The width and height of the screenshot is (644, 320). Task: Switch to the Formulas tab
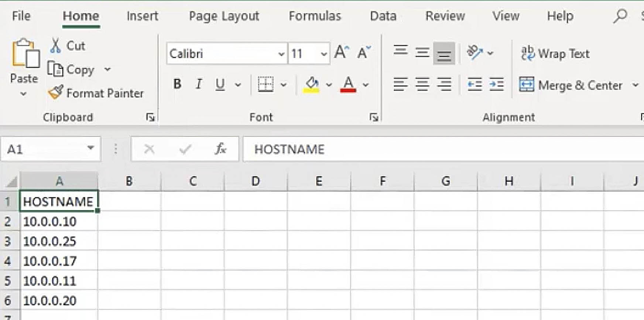pos(315,16)
